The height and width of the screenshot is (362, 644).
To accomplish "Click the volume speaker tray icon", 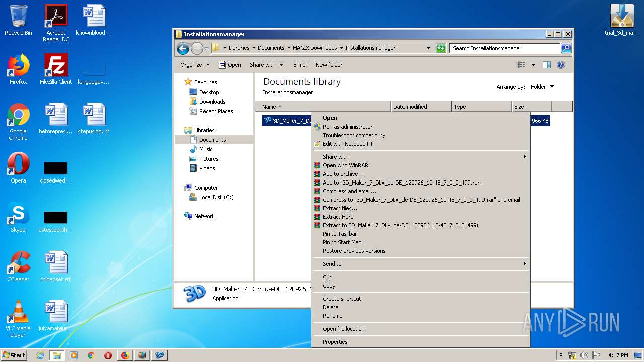I will 584,355.
